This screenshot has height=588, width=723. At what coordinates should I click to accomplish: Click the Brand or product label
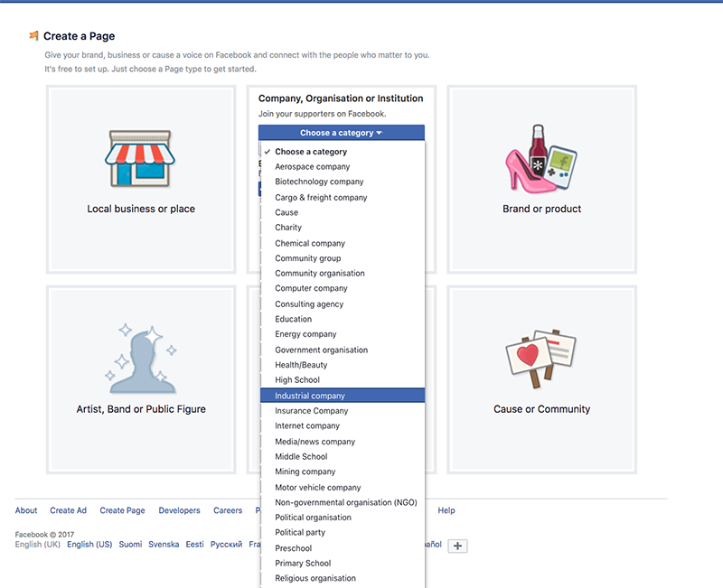(541, 209)
